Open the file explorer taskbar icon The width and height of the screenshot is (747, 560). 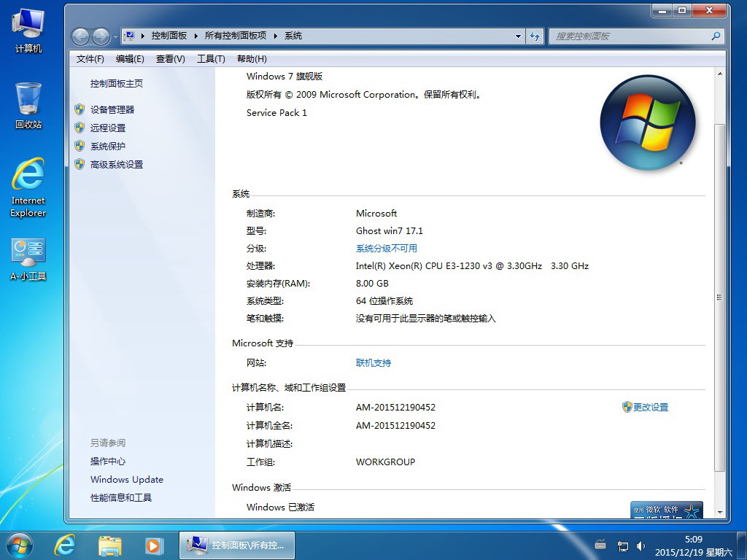109,545
